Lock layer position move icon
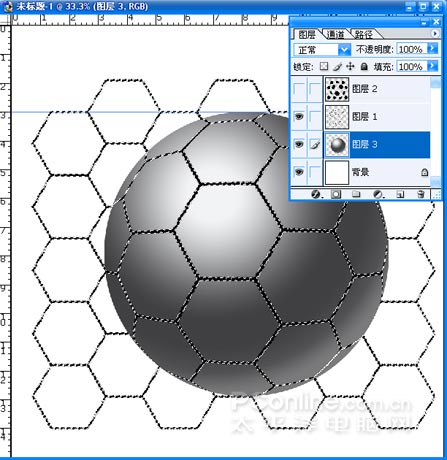 [350, 66]
